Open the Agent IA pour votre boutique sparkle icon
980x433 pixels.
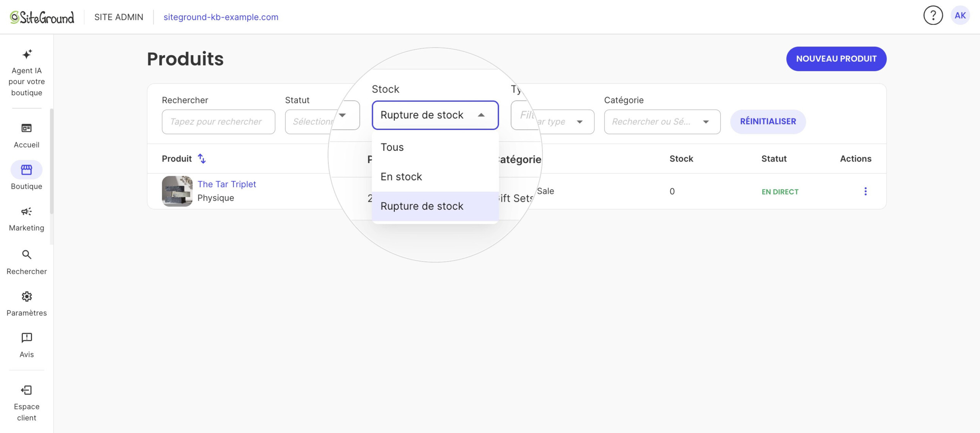(x=27, y=54)
